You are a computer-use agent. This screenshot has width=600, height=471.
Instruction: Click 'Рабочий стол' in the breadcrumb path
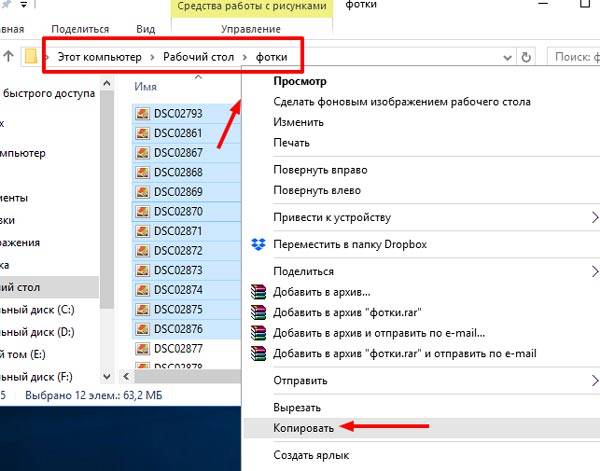pos(198,57)
